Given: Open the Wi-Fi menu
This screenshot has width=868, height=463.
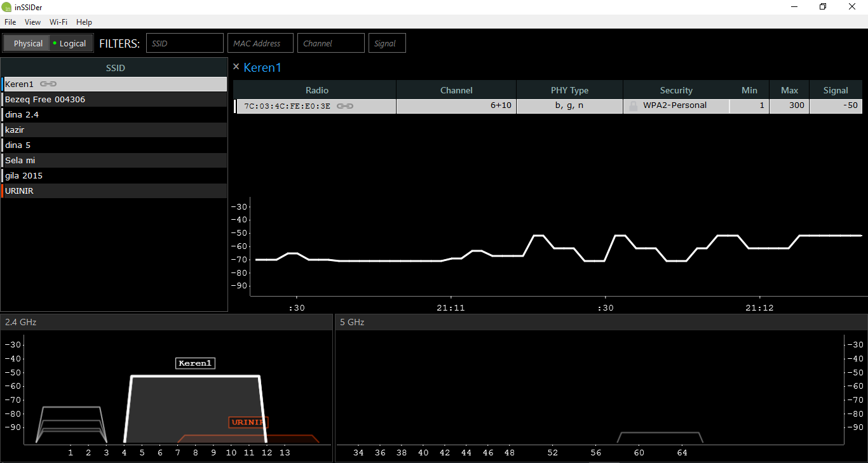Looking at the screenshot, I should pos(58,22).
